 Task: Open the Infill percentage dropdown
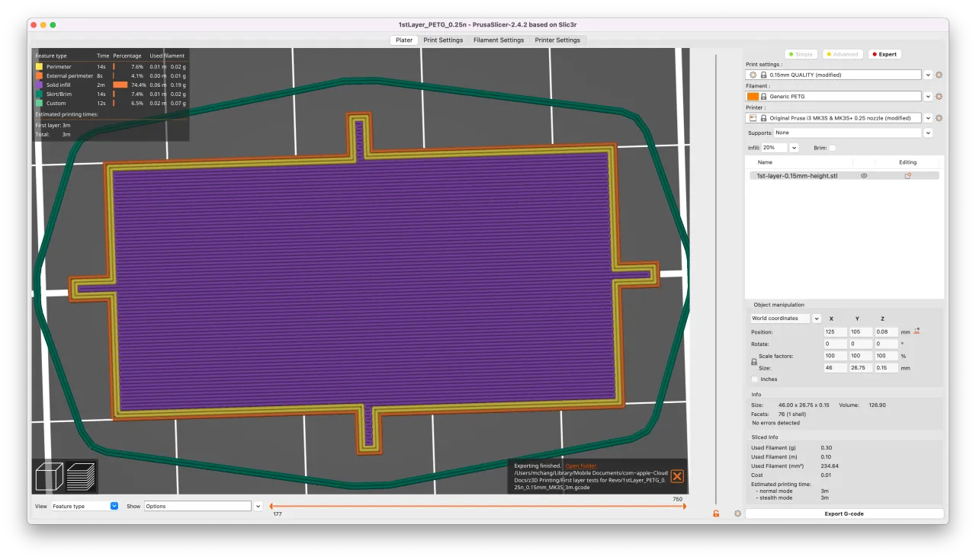coord(794,148)
